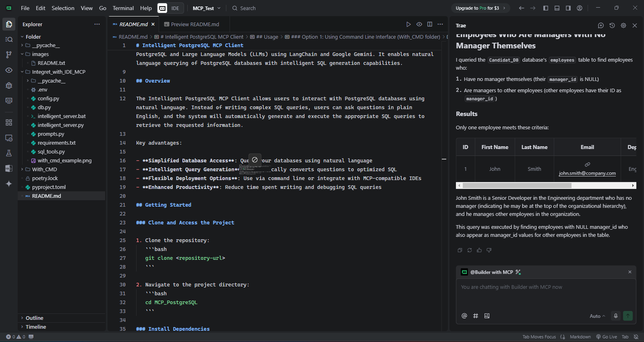
Task: Remove the @Builder with MCP agent chip
Action: pyautogui.click(x=630, y=272)
